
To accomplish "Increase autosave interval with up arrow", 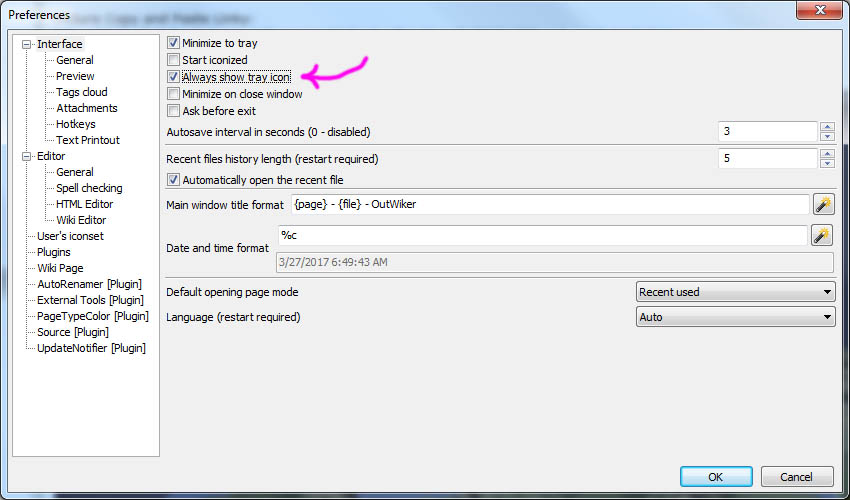I will pos(827,127).
